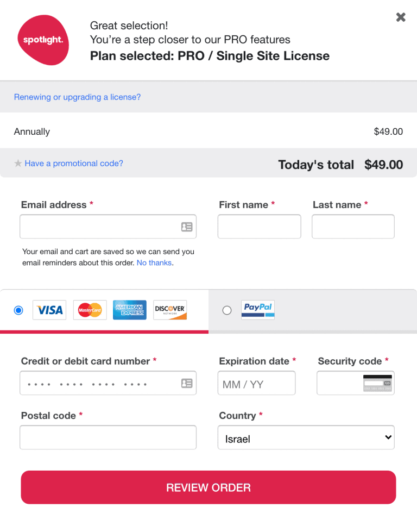Click the VISA card icon

tap(49, 310)
